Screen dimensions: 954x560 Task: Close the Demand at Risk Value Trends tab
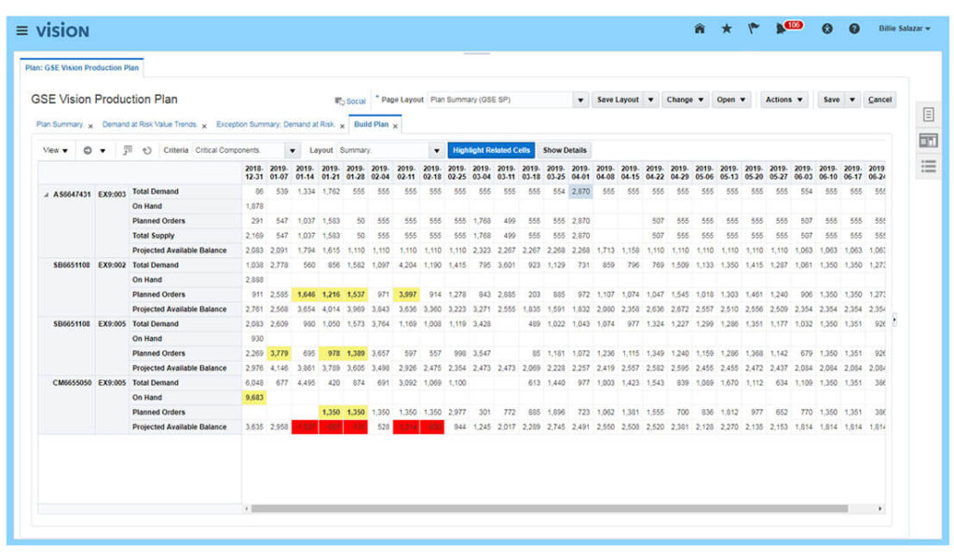point(204,126)
